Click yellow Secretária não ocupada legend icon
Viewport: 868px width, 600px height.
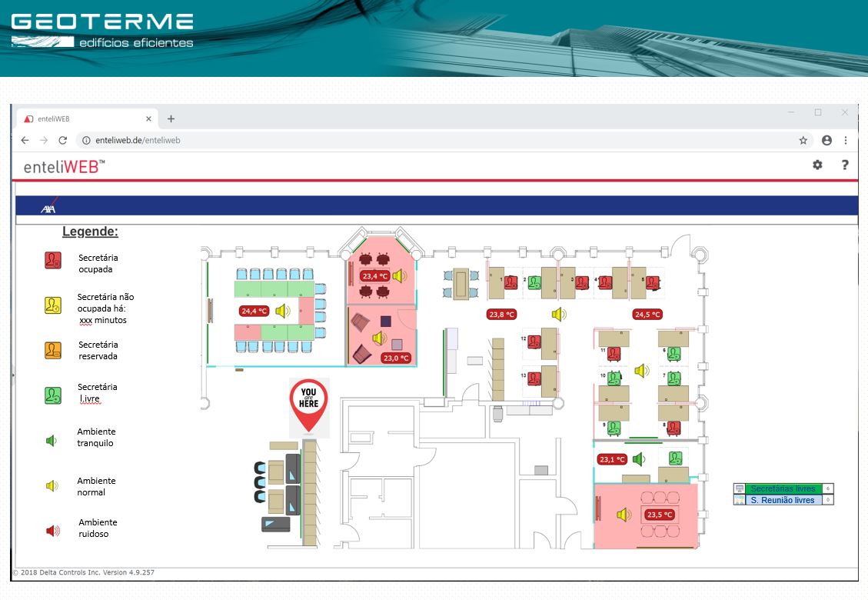click(52, 305)
